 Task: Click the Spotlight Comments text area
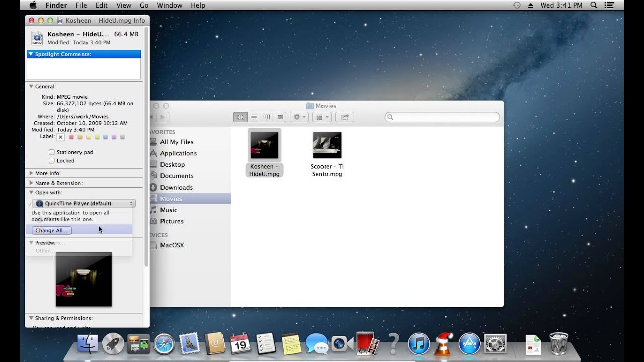coord(84,69)
